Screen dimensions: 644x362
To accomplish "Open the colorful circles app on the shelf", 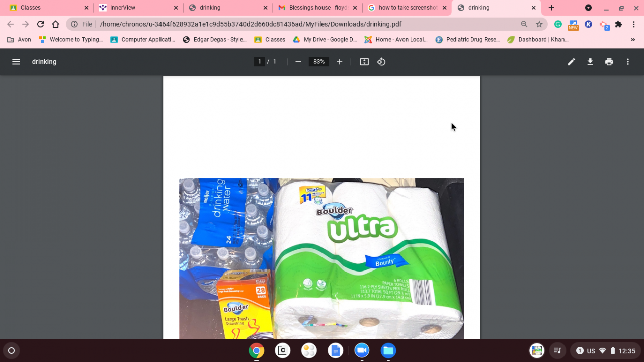I will coord(309,350).
